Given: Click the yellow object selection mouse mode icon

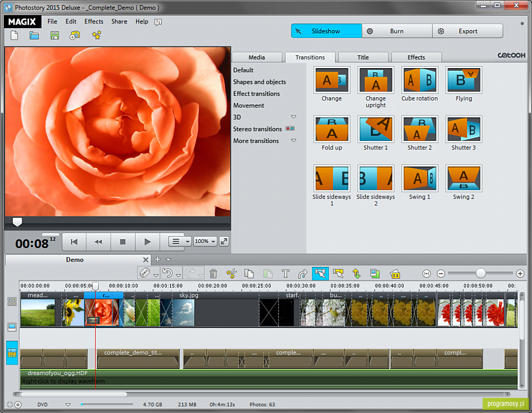Looking at the screenshot, I should [x=338, y=274].
